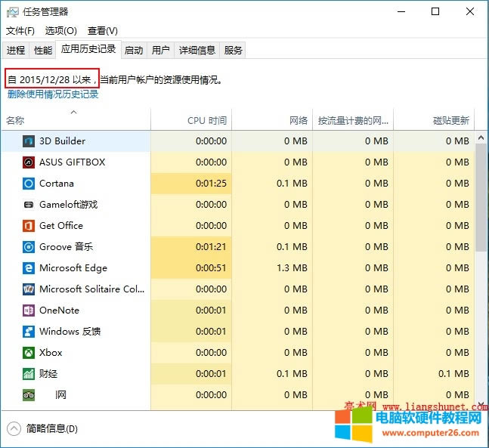Viewport: 489px width, 448px height.
Task: Select the Microsoft Edge row name
Action: pos(73,268)
